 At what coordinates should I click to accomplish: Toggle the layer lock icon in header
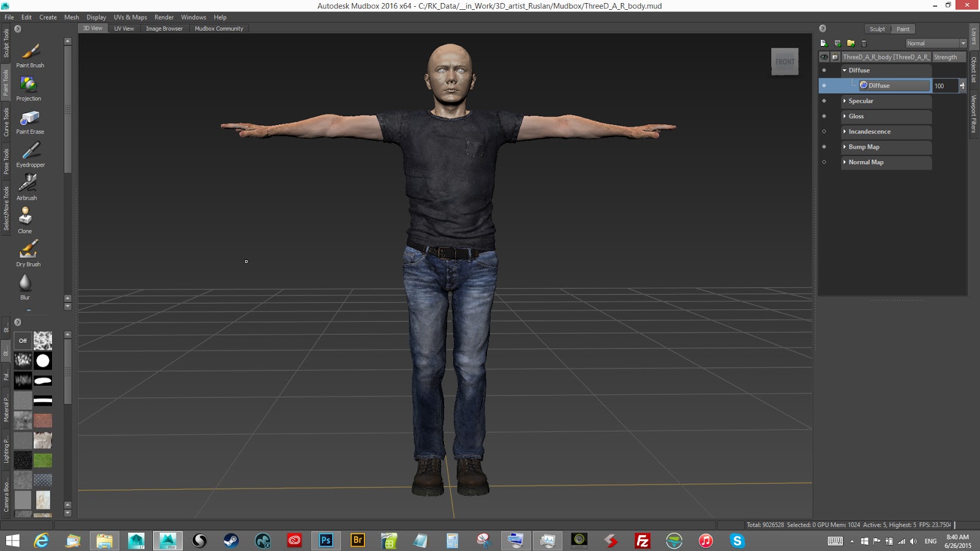point(835,57)
